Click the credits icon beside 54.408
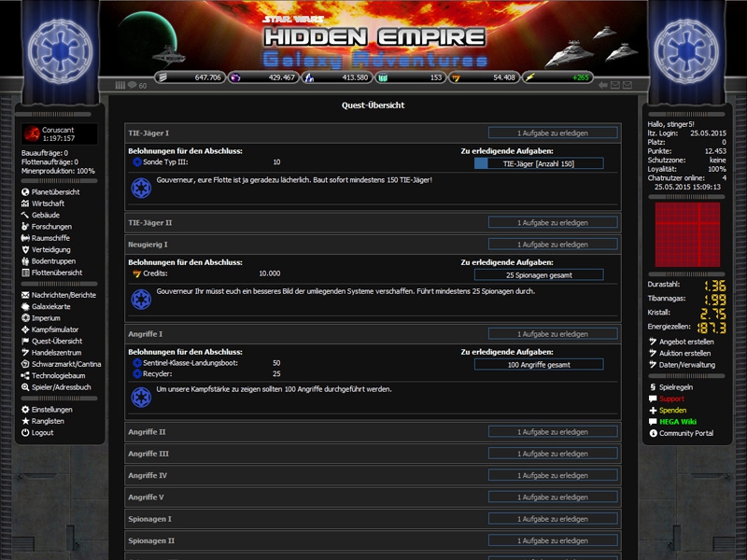 [456, 77]
